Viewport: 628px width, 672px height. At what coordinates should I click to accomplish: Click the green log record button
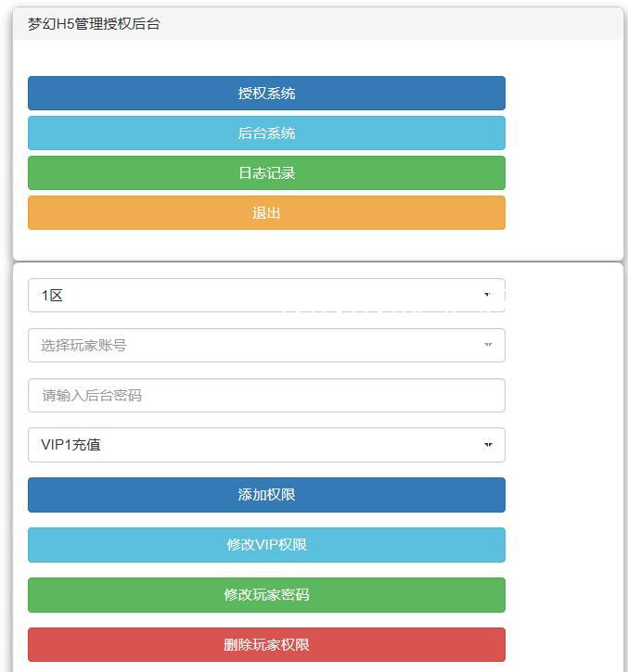[266, 173]
